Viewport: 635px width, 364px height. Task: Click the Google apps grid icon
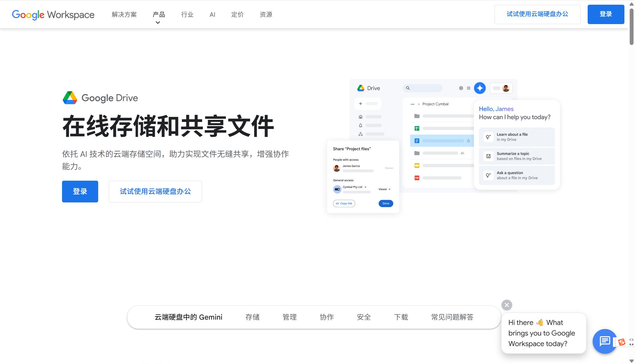(x=469, y=88)
